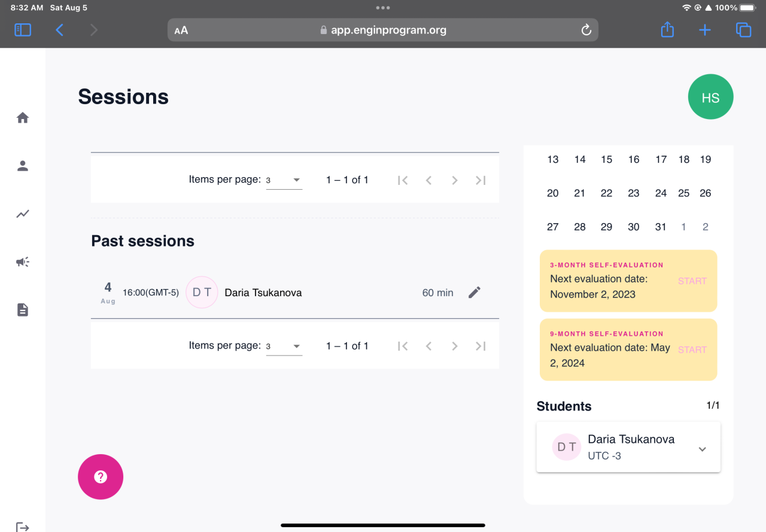766x532 pixels.
Task: Select day 22 in the calendar
Action: pos(607,193)
